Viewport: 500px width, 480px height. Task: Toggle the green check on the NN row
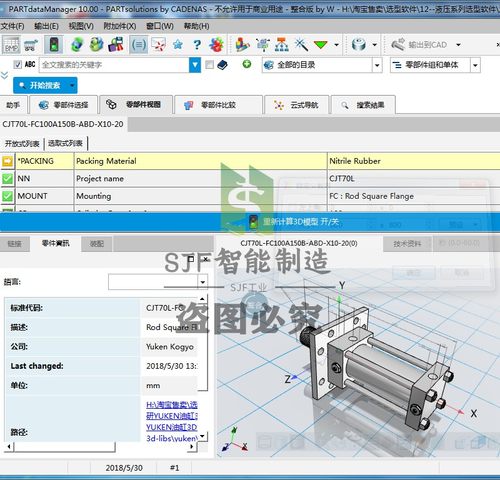click(x=7, y=179)
